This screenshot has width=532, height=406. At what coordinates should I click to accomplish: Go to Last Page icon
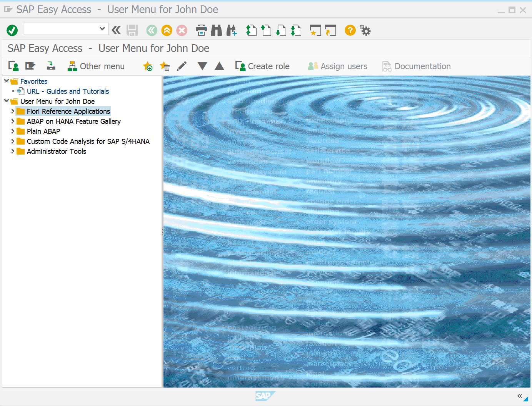click(x=296, y=30)
